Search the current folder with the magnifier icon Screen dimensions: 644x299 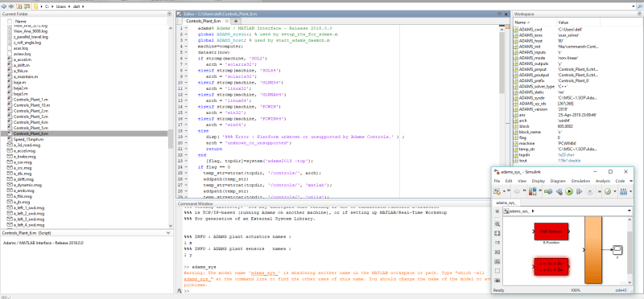point(640,7)
